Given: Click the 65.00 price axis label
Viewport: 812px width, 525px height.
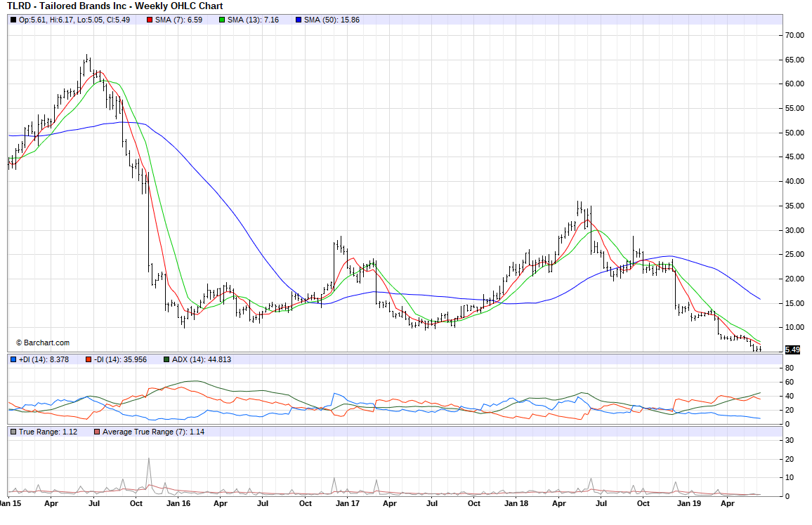Looking at the screenshot, I should [794, 60].
